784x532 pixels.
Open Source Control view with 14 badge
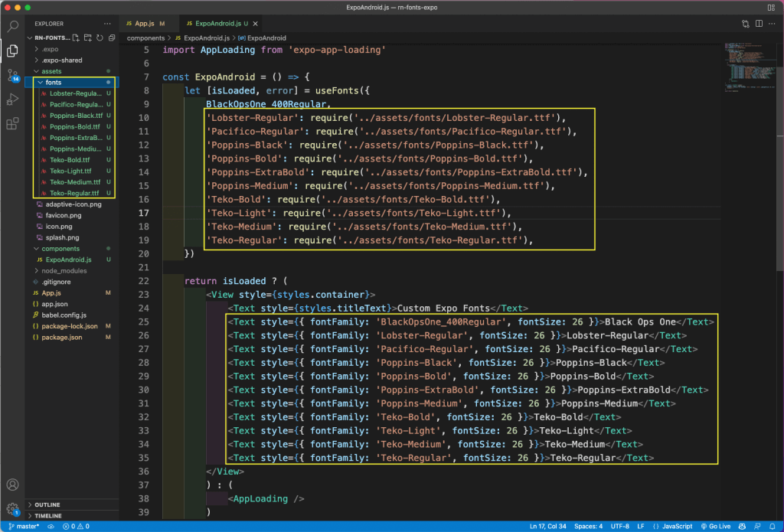tap(12, 75)
